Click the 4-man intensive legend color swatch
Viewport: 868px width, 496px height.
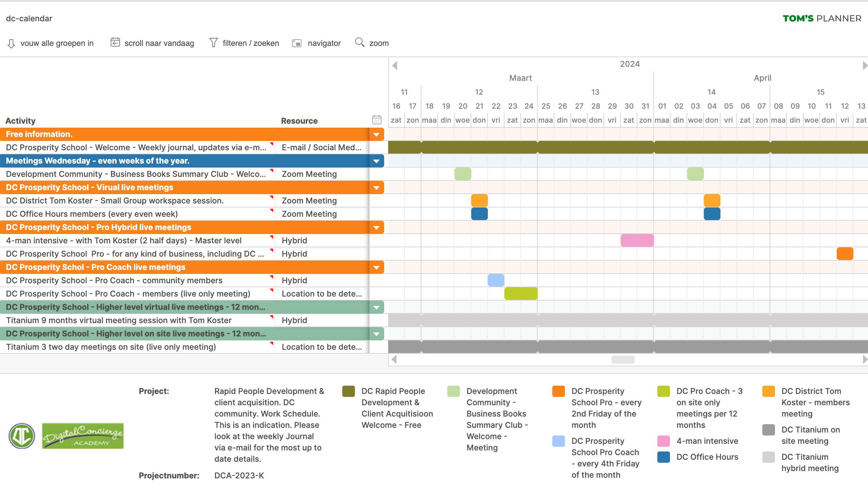663,441
